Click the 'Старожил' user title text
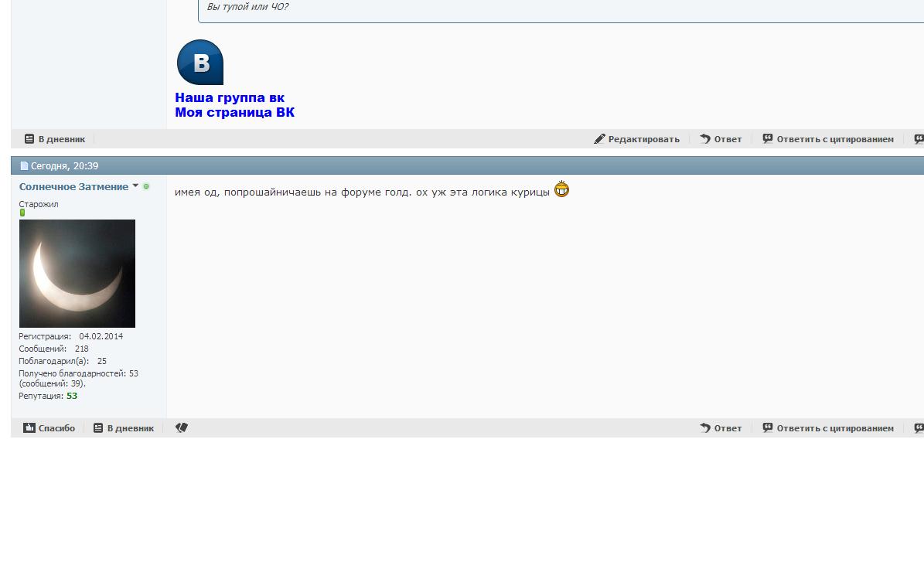924x572 pixels. (x=39, y=204)
